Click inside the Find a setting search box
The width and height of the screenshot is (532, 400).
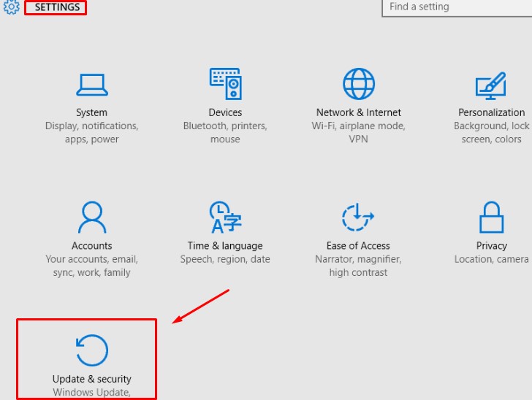pos(457,7)
